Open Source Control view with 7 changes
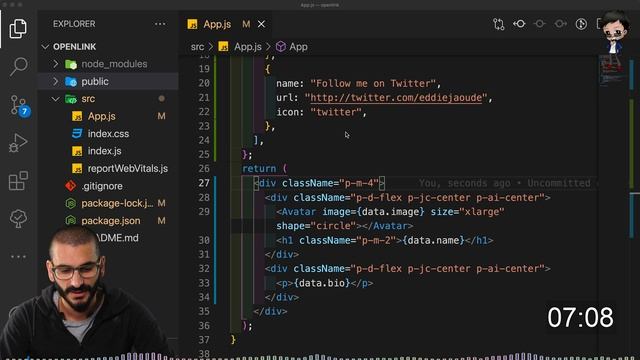 (x=19, y=105)
